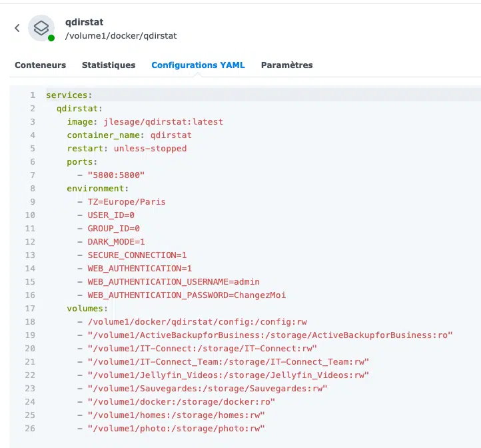Click the USER_ID=0 entry
Screen dimensions: 481x448
click(x=111, y=215)
